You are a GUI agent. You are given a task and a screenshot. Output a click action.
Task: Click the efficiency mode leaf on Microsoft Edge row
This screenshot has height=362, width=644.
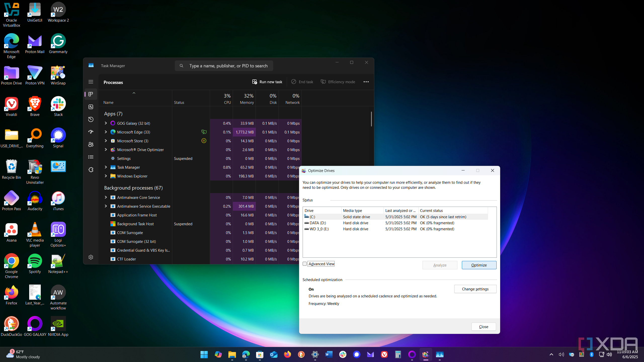click(204, 132)
